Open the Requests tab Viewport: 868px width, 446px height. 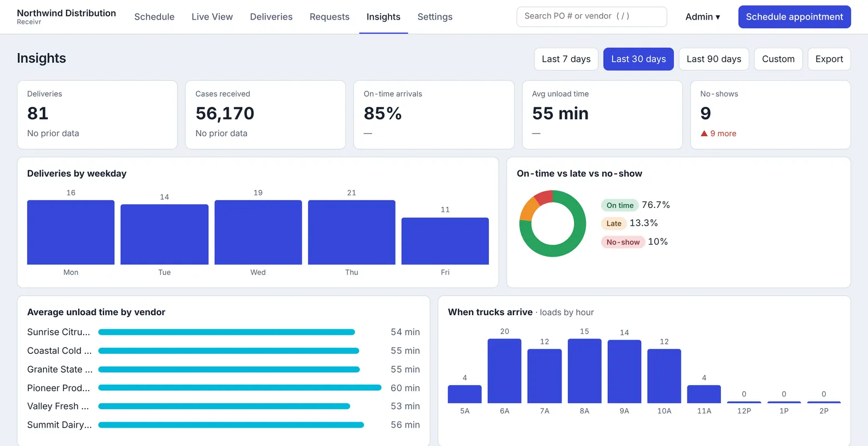(329, 17)
